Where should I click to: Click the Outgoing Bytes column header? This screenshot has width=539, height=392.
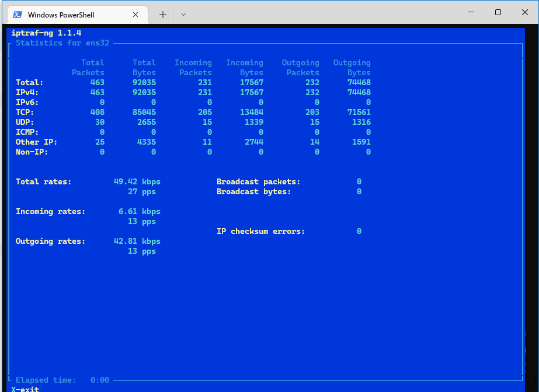tap(352, 68)
